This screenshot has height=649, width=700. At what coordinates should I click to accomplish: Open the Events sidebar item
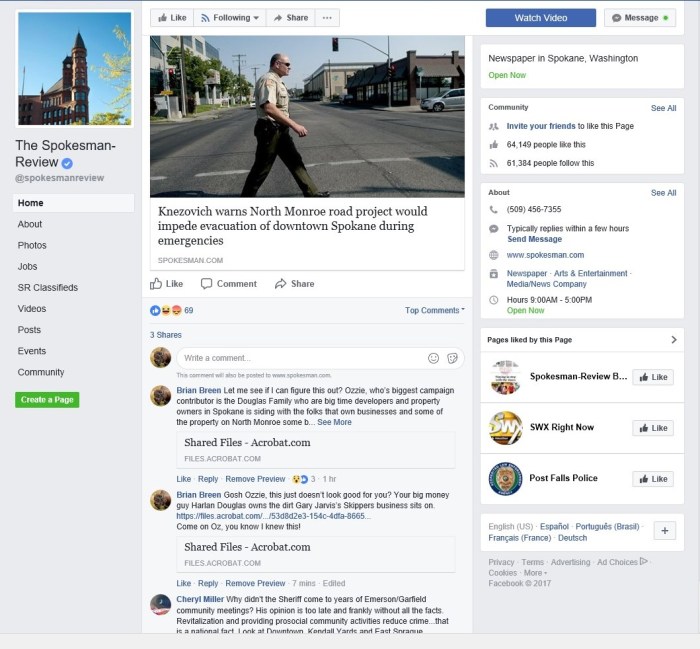pyautogui.click(x=32, y=351)
